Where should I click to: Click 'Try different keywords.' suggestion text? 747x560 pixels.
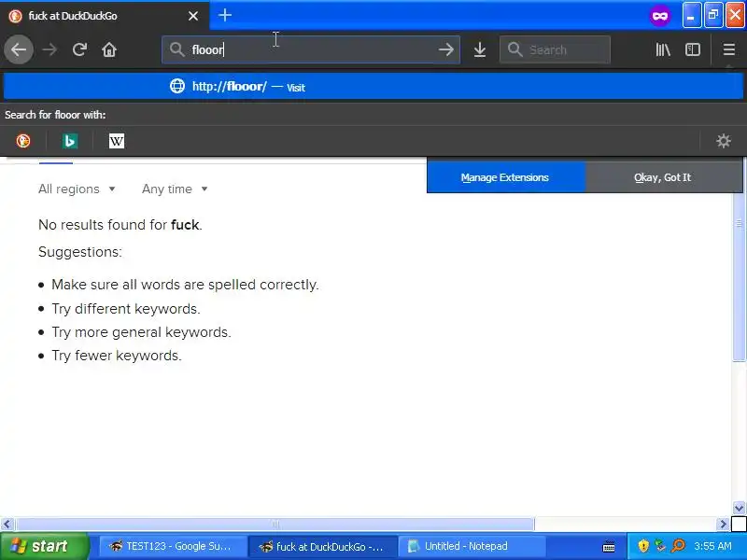[x=126, y=309]
